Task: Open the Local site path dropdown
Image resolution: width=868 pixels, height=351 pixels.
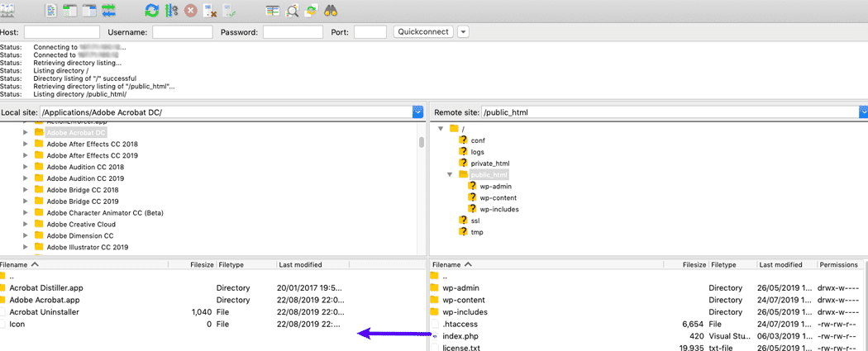Action: [417, 111]
